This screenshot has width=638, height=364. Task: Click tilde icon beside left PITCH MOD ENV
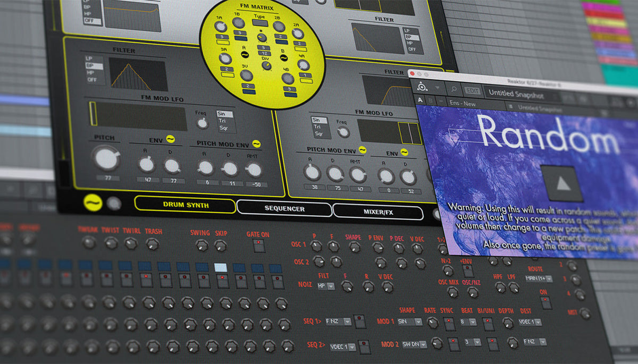pos(256,143)
